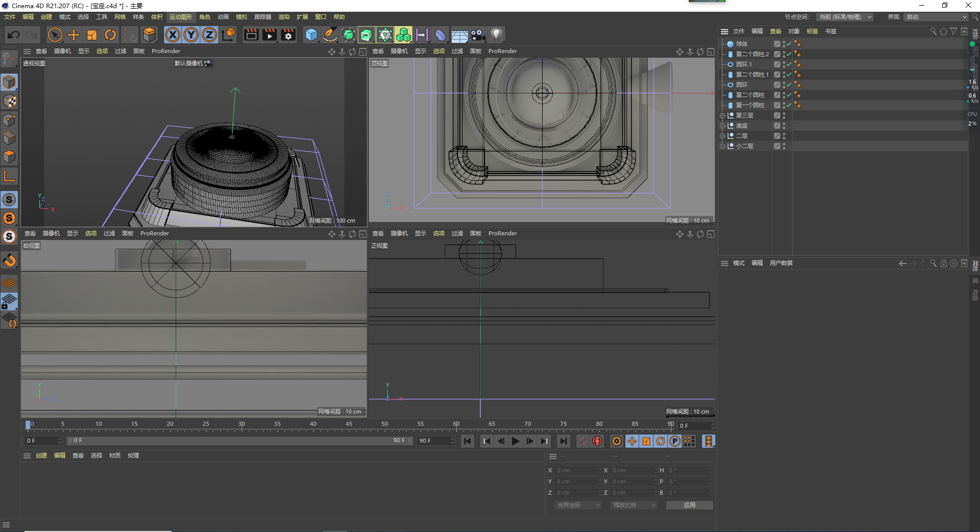Image resolution: width=980 pixels, height=532 pixels.
Task: Click the Camera object icon
Action: coord(478,35)
